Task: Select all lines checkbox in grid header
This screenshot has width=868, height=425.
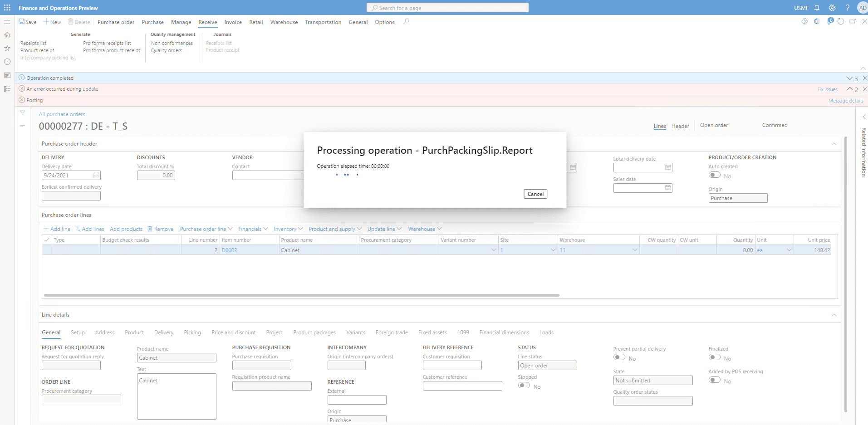Action: tap(47, 240)
